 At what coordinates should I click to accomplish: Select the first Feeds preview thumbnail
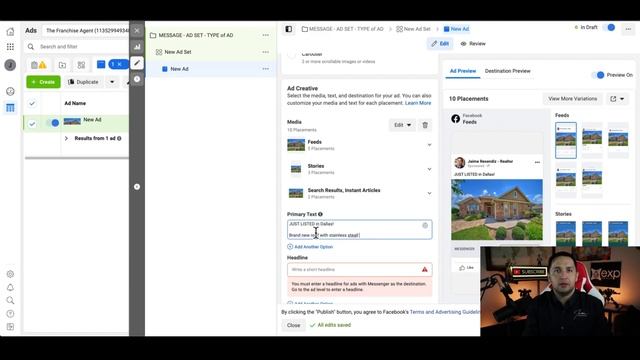tap(566, 140)
